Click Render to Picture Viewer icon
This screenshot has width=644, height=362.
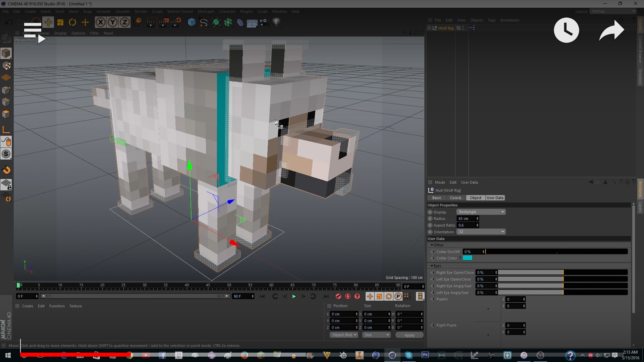pos(164,22)
